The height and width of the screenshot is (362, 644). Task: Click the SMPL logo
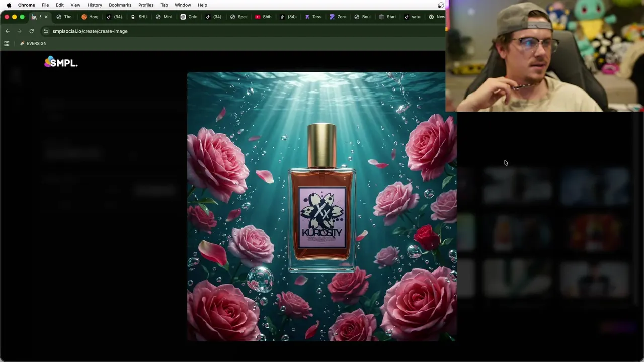(61, 62)
